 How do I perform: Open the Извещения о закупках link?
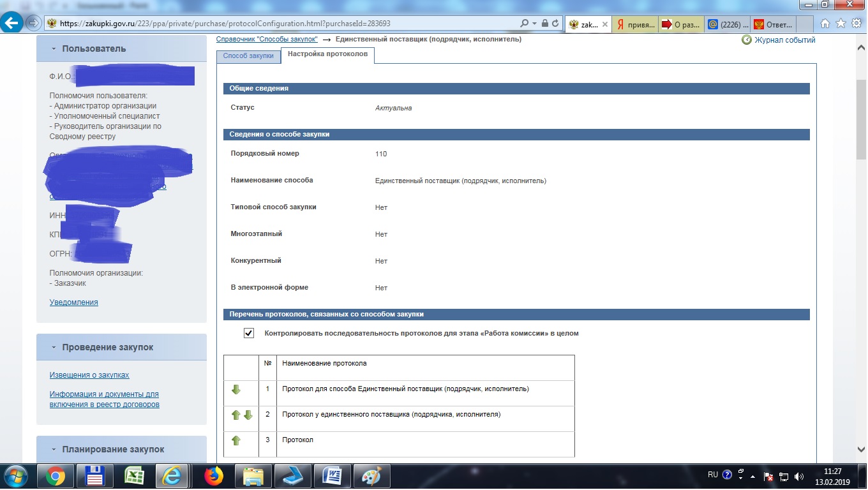pos(89,375)
